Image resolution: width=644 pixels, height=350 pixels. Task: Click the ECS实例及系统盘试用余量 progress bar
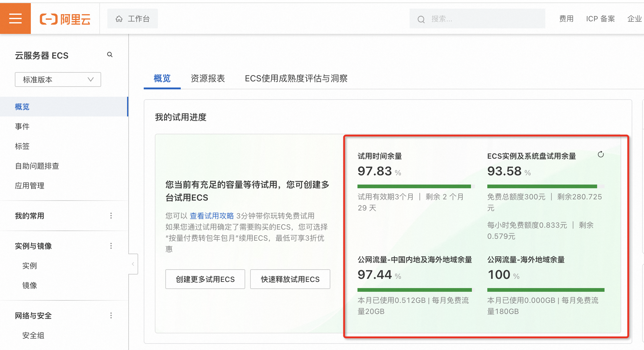tap(546, 186)
